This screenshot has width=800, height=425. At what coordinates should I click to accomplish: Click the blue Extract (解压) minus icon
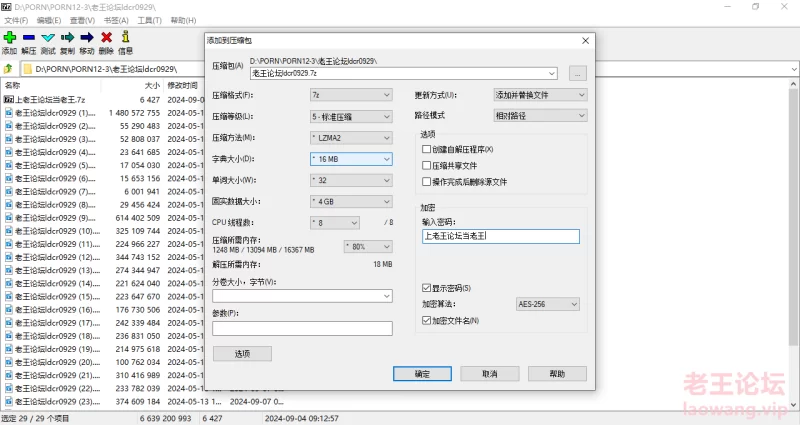point(29,37)
